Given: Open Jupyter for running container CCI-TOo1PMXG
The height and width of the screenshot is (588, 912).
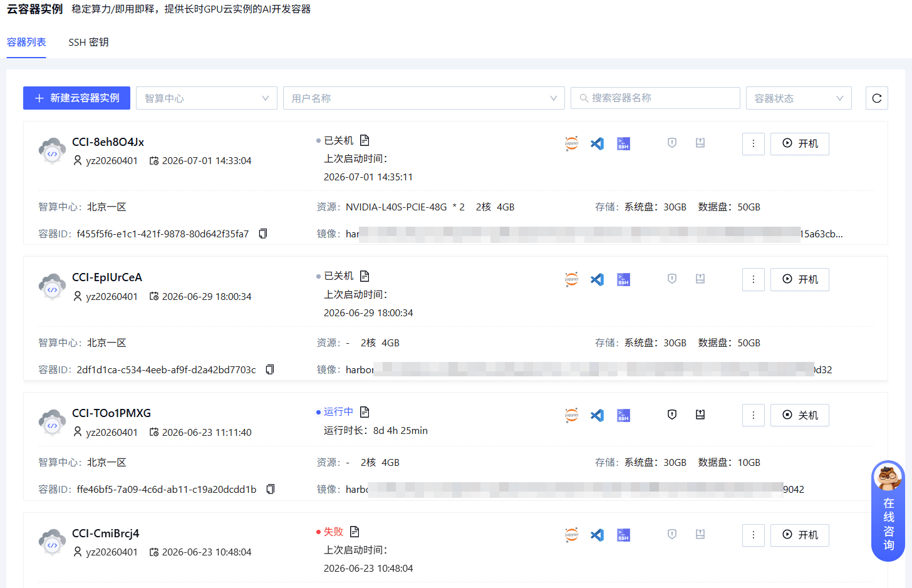Looking at the screenshot, I should click(x=571, y=415).
